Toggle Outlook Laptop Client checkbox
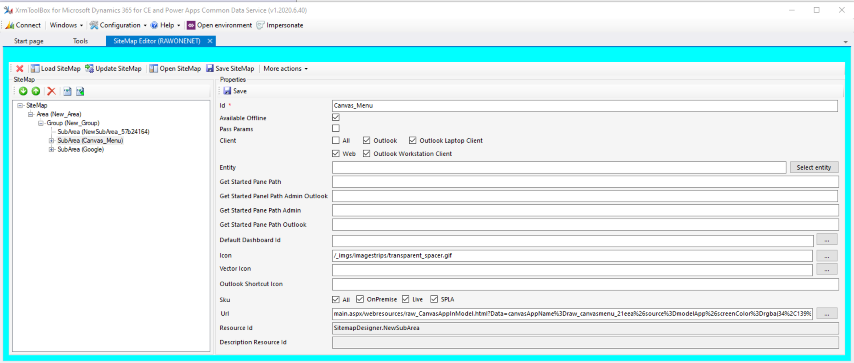The width and height of the screenshot is (854, 363). coord(412,141)
